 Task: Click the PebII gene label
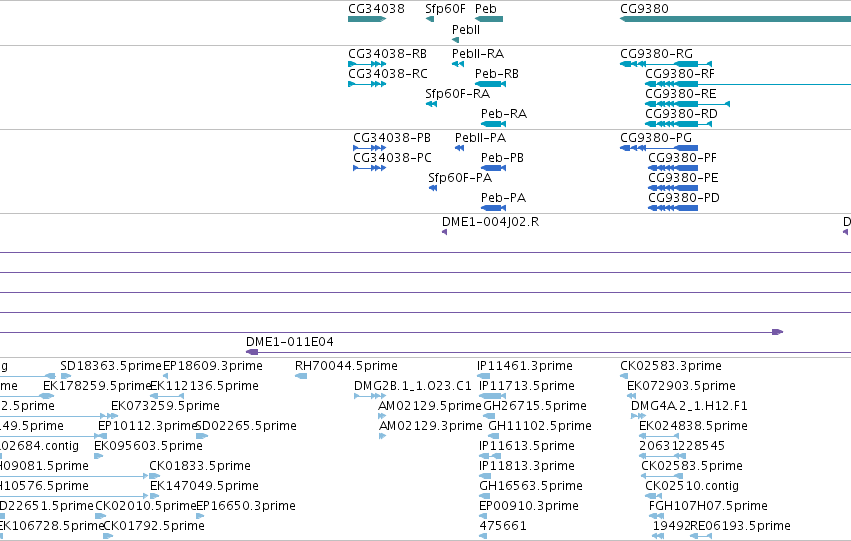pyautogui.click(x=466, y=30)
